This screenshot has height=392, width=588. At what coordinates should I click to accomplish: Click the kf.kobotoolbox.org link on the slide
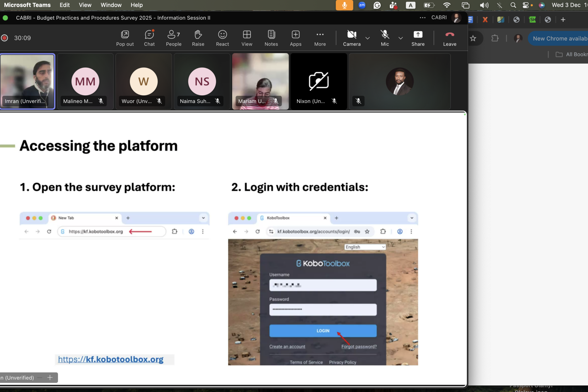(x=111, y=359)
